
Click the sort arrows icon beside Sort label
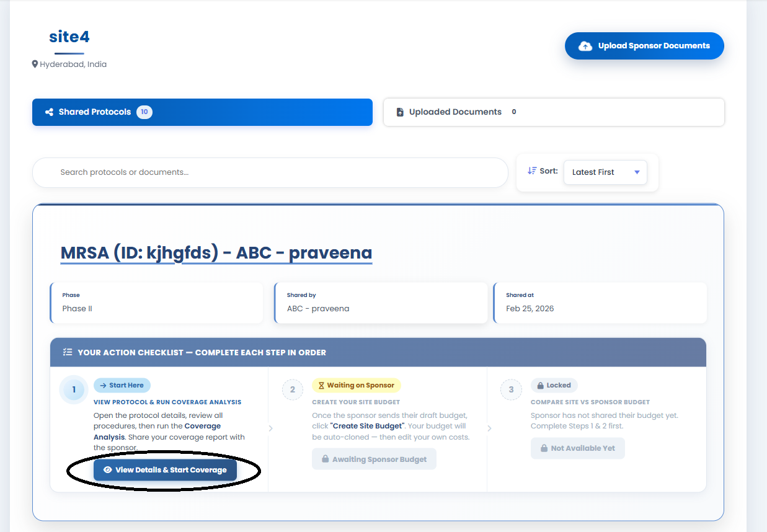pyautogui.click(x=531, y=171)
